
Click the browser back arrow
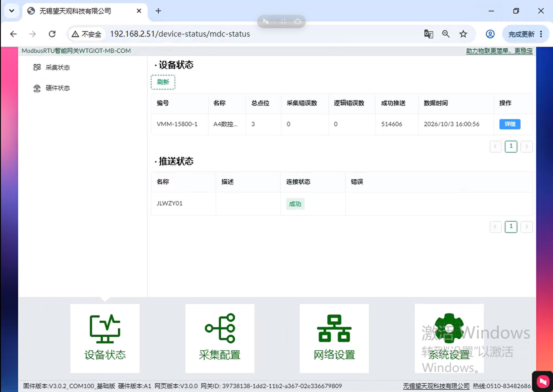(x=14, y=34)
